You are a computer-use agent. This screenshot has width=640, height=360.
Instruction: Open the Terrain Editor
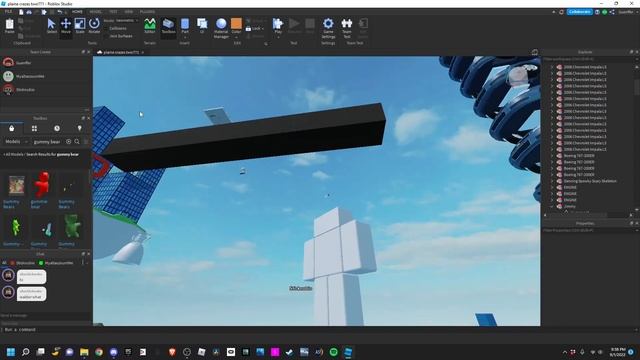tap(150, 26)
